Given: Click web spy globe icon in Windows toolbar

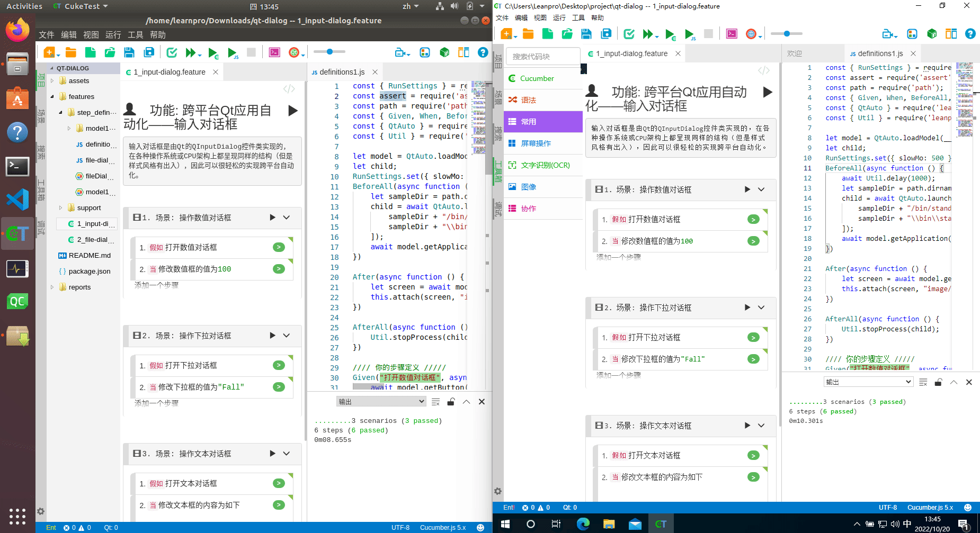Looking at the screenshot, I should click(751, 34).
